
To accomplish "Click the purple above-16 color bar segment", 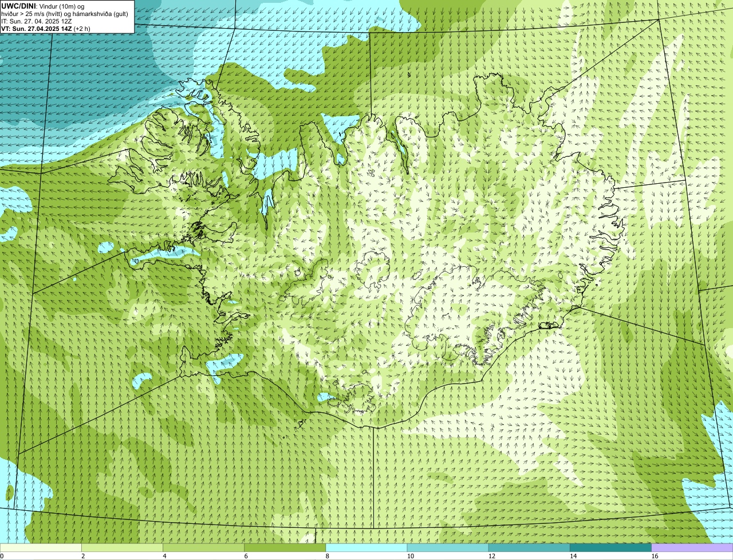I will pyautogui.click(x=692, y=547).
